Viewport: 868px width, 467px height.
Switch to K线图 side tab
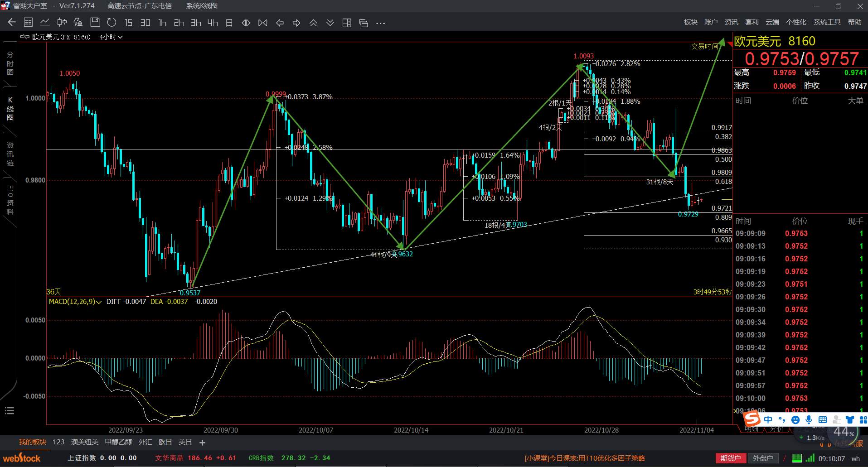pos(10,109)
